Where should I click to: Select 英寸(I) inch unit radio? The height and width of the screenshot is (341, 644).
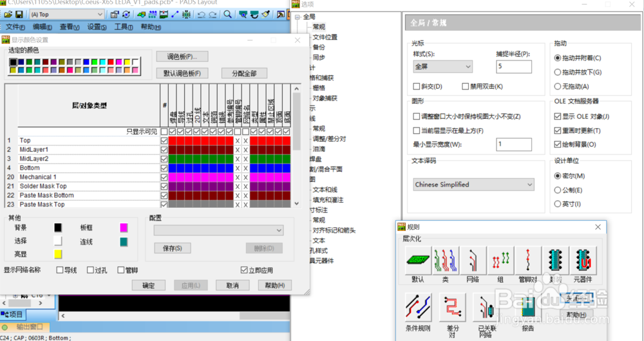557,204
